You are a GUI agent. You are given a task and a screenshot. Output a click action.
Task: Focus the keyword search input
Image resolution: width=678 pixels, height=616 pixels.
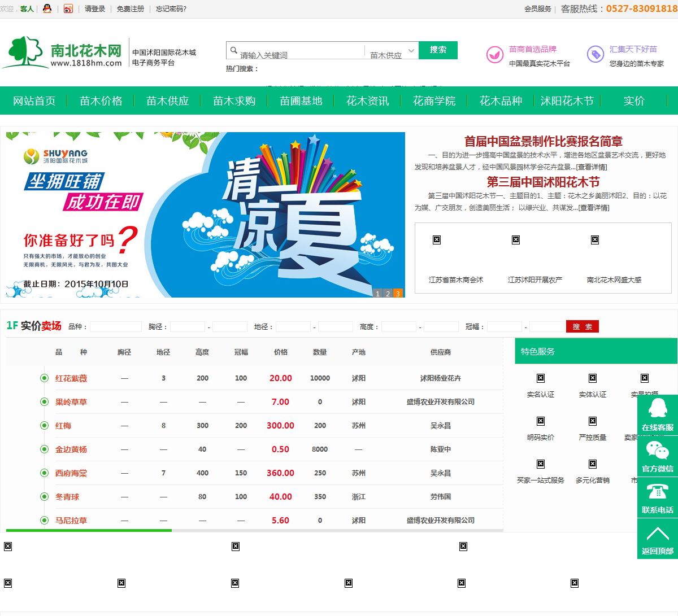click(302, 51)
